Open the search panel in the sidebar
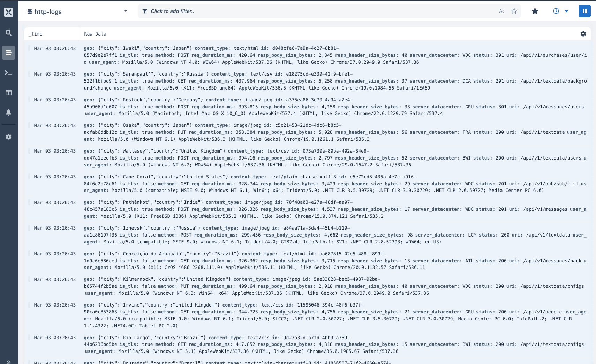 click(8, 32)
